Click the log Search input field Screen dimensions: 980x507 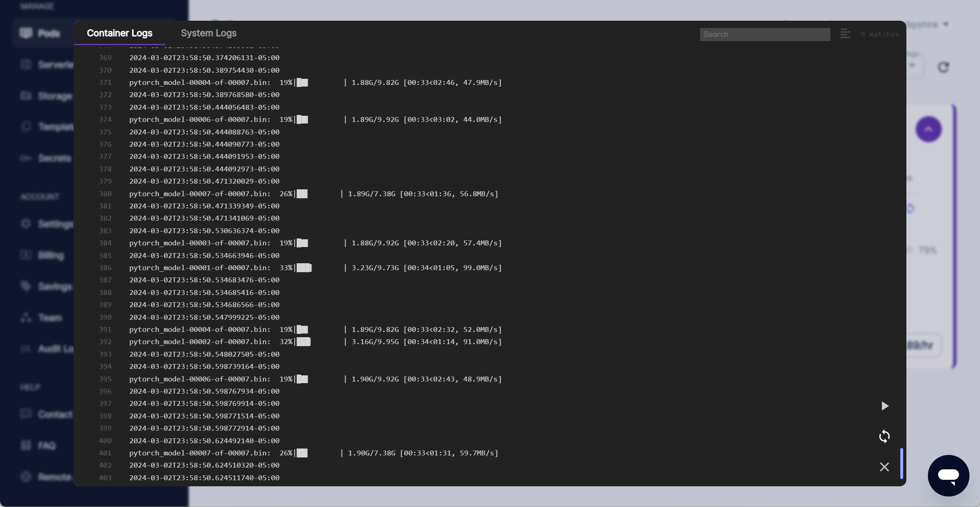click(765, 35)
